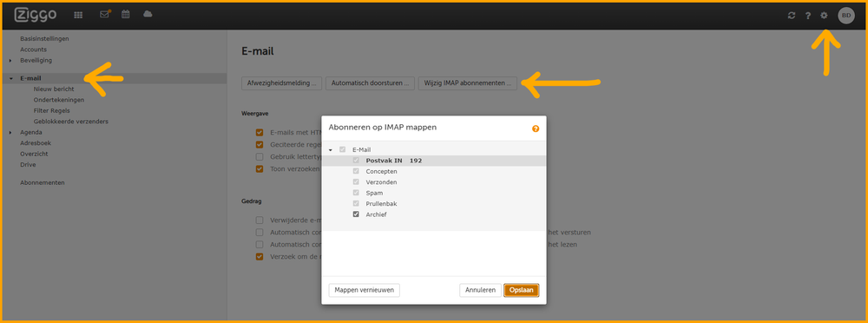Toggle 'Toon verzoeken' checkbox
This screenshot has height=323, width=868.
259,169
